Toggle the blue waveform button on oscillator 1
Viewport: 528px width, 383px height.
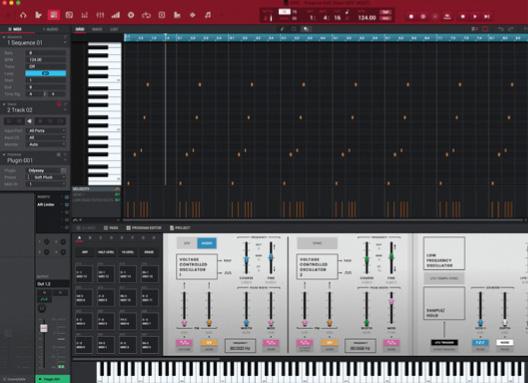pyautogui.click(x=206, y=243)
